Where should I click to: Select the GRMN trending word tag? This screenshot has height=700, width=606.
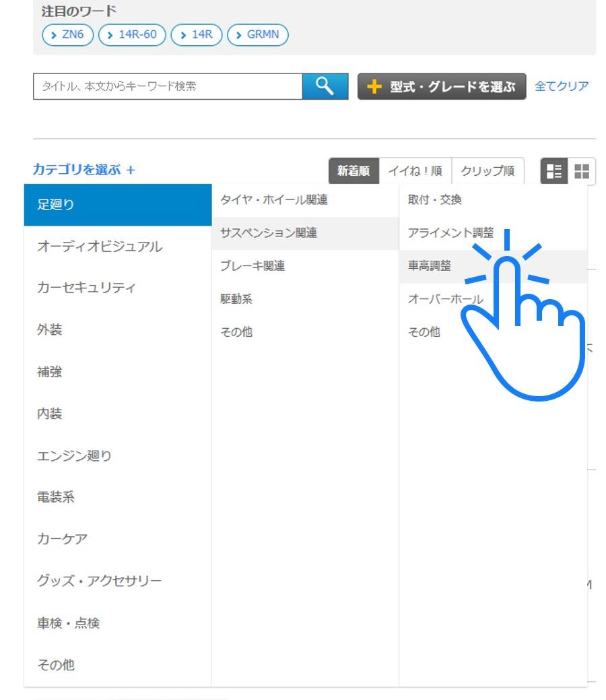[257, 34]
